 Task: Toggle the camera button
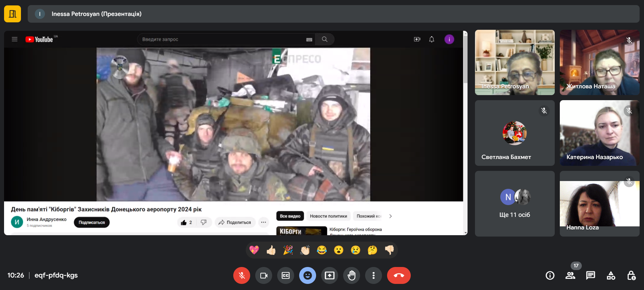(x=263, y=275)
